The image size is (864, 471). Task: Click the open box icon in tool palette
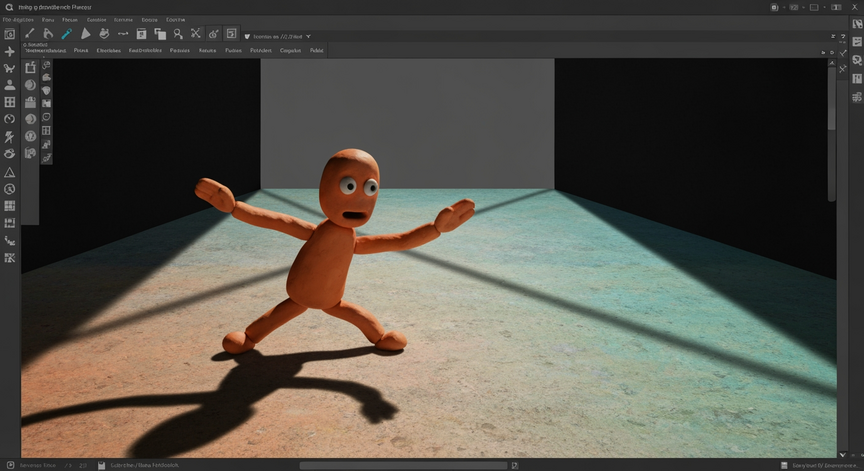coord(30,68)
